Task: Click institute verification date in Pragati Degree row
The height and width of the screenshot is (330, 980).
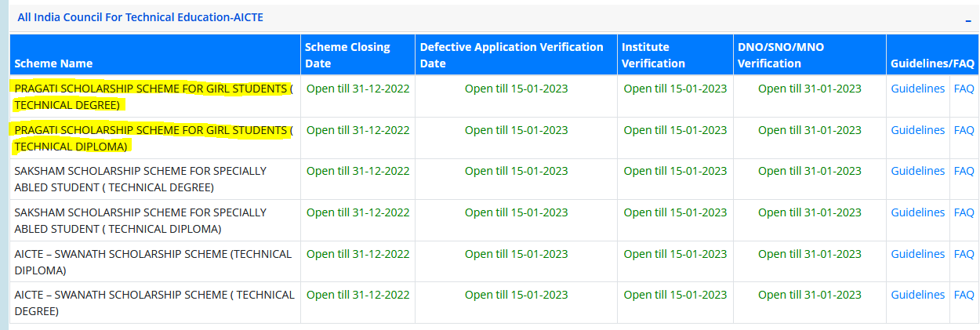Action: point(675,89)
